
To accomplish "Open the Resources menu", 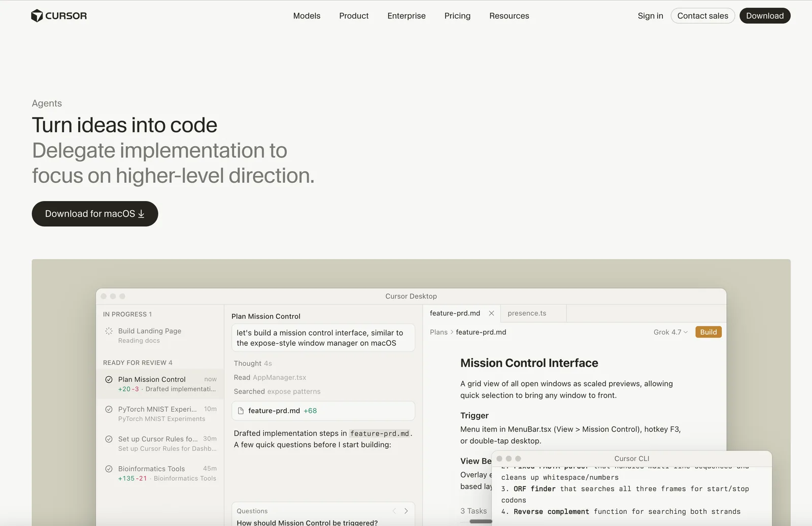I will (x=509, y=16).
